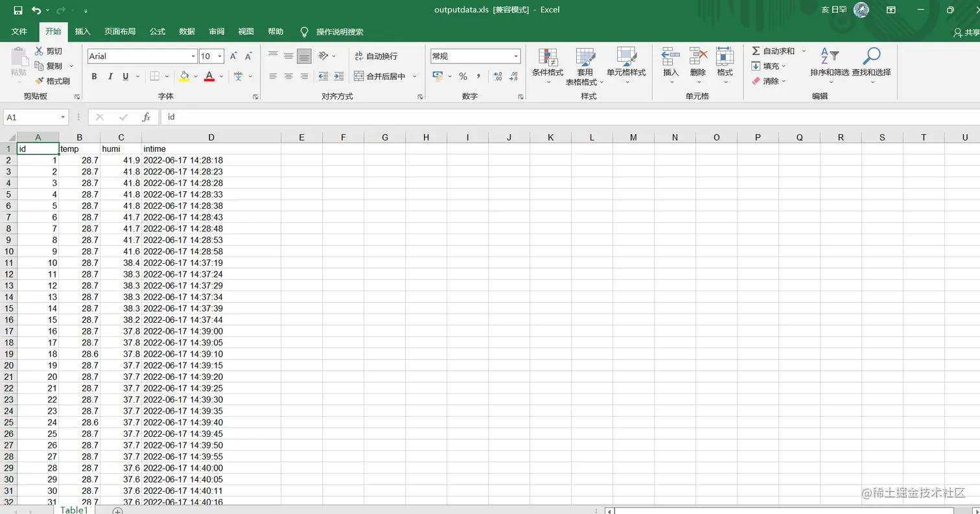
Task: Decrease the cell indent
Action: [323, 76]
